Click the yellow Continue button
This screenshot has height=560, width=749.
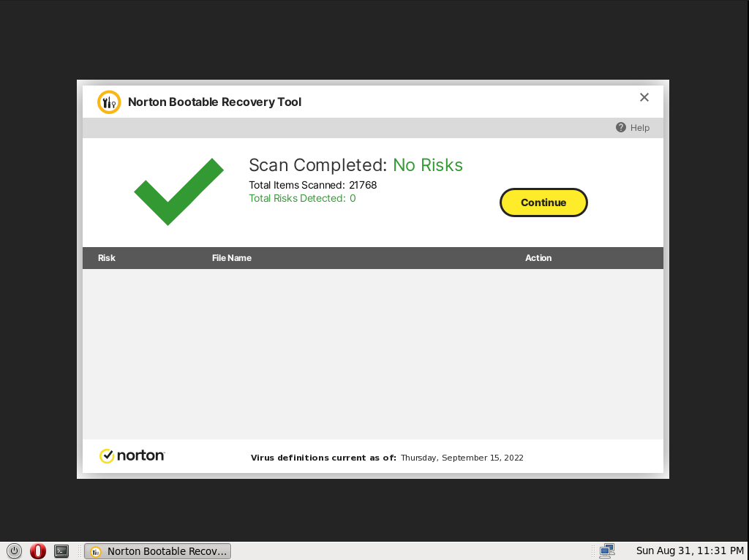[543, 203]
